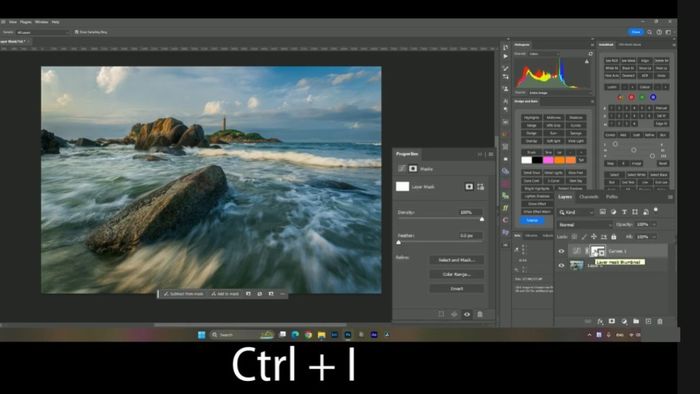Click the fx layer style icon

[600, 321]
